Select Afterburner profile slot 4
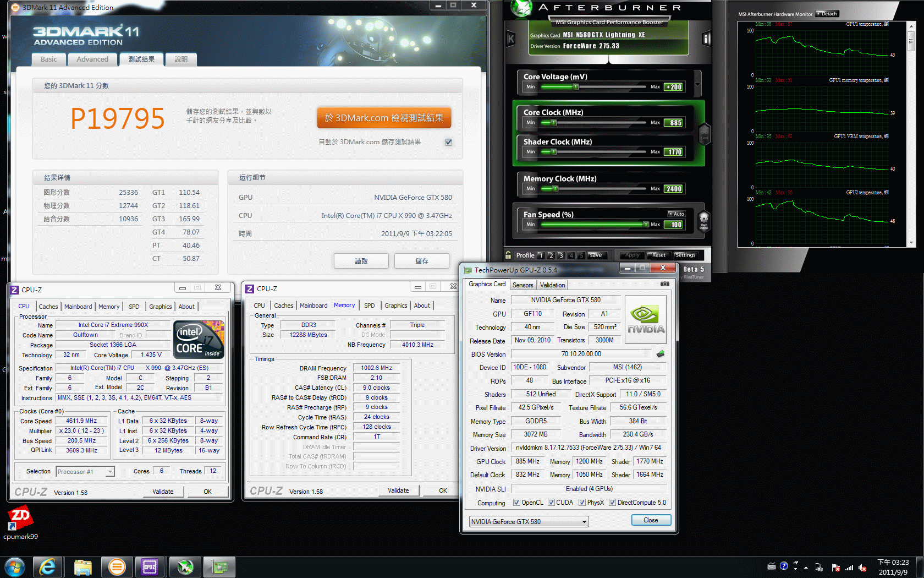Image resolution: width=924 pixels, height=578 pixels. (571, 255)
